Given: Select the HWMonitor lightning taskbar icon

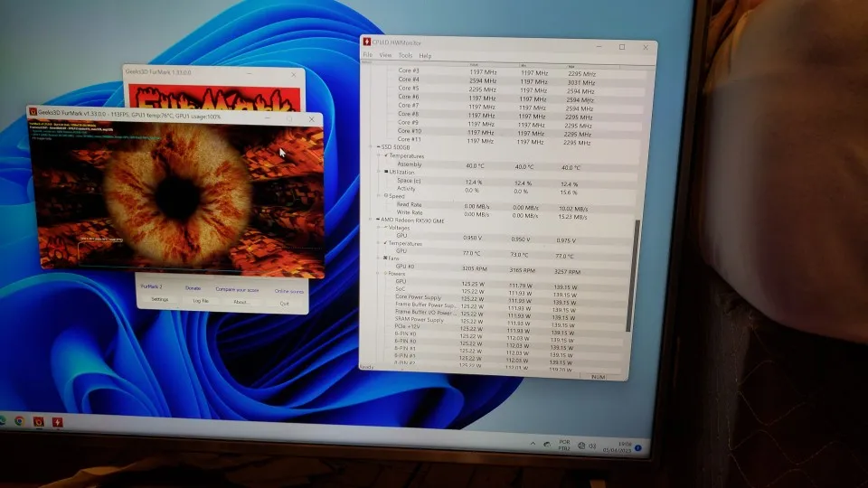Looking at the screenshot, I should pyautogui.click(x=58, y=422).
